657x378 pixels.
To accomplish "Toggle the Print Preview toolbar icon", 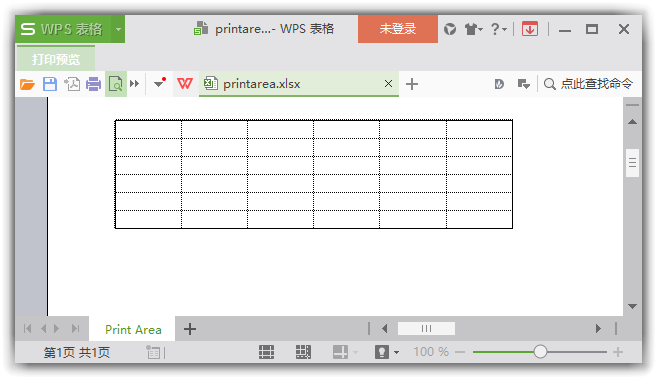I will 116,84.
